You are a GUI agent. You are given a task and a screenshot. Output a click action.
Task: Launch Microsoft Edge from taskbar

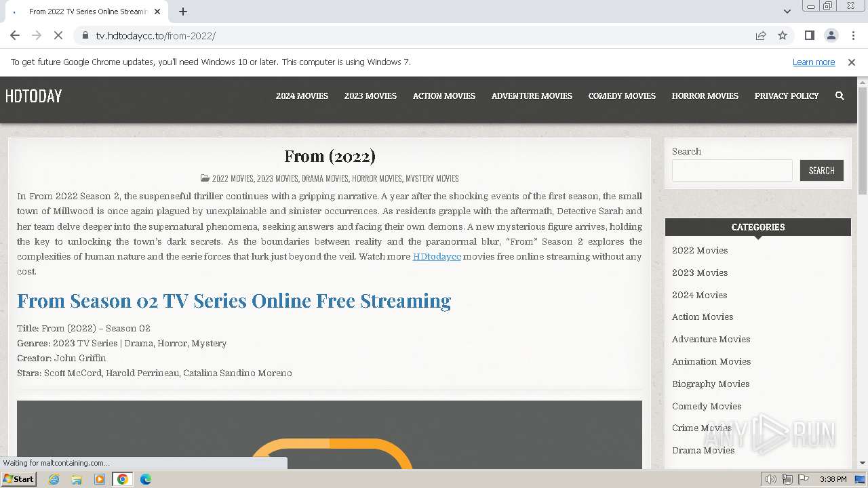[x=145, y=479]
